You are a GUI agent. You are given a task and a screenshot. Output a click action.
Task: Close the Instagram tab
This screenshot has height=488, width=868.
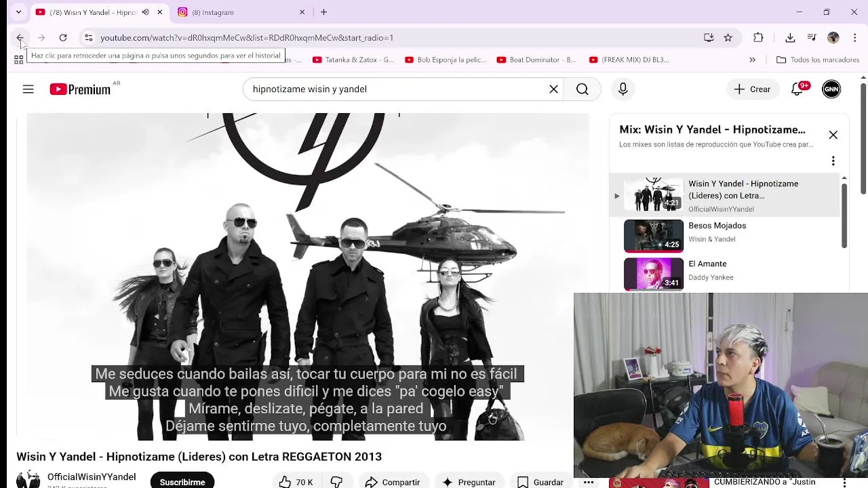pos(302,12)
